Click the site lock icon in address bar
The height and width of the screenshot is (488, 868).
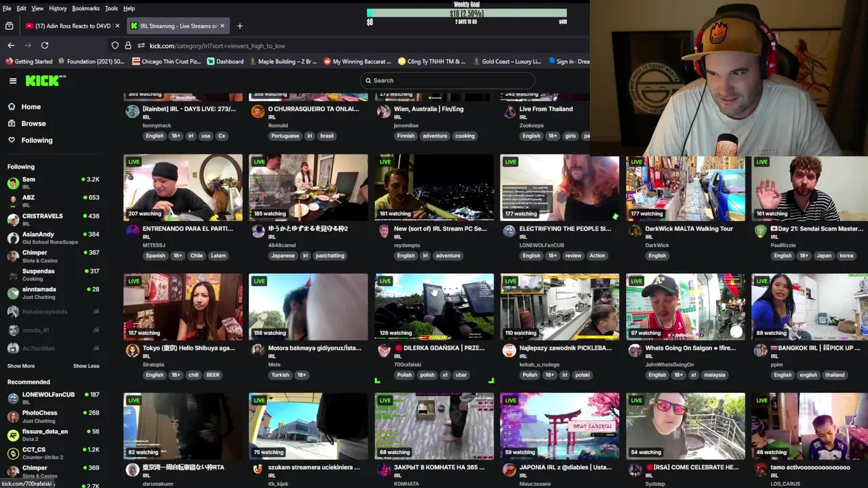pyautogui.click(x=128, y=45)
